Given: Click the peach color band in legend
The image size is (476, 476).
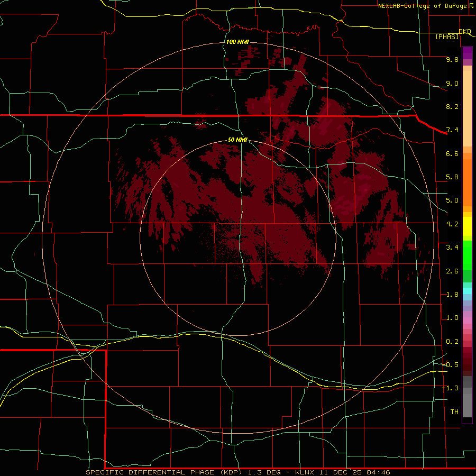Looking at the screenshot, I should pos(467,106).
